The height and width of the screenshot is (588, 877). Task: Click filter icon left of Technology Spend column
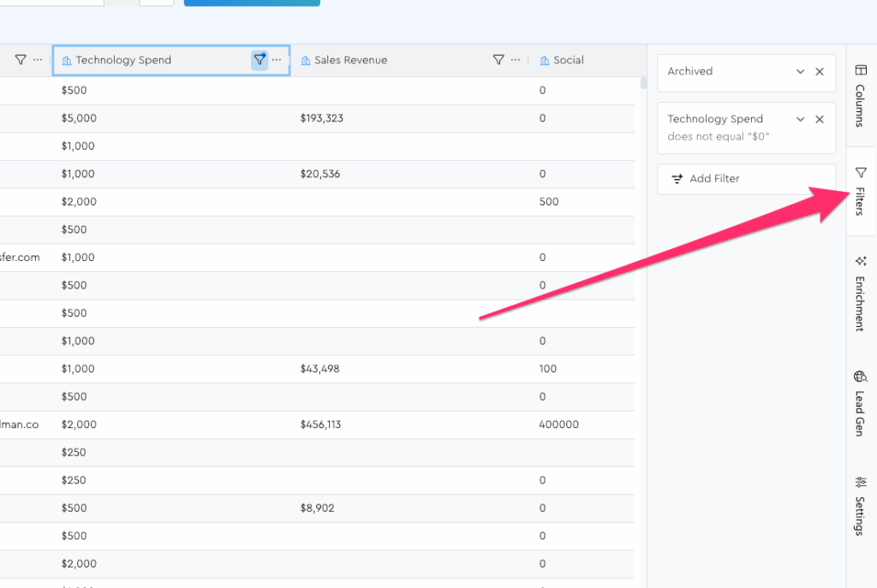click(21, 60)
